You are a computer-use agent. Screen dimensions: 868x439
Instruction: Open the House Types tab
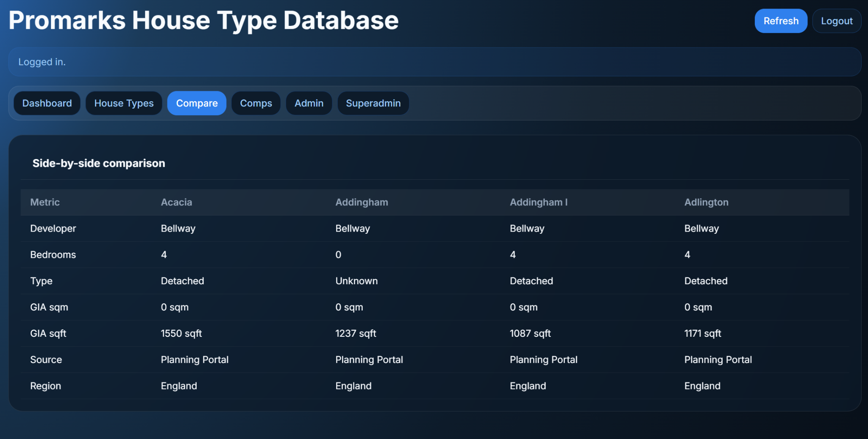click(x=124, y=103)
